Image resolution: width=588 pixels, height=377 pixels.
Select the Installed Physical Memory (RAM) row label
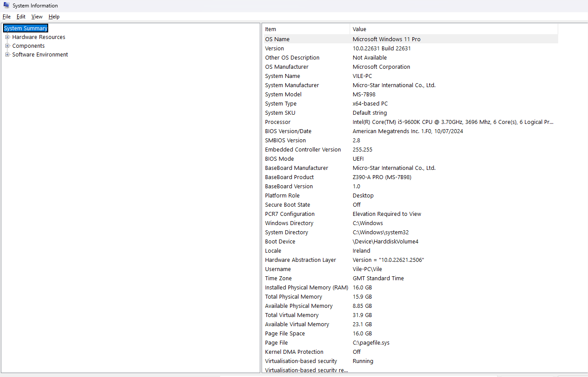point(307,288)
